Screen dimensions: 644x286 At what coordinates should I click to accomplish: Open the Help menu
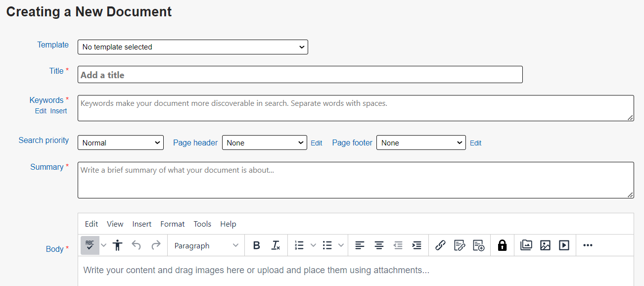[x=228, y=224]
